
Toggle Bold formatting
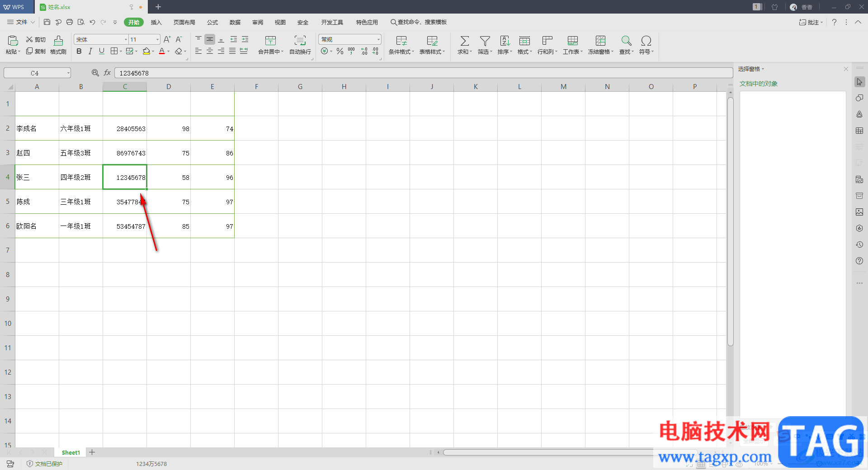[x=79, y=52]
